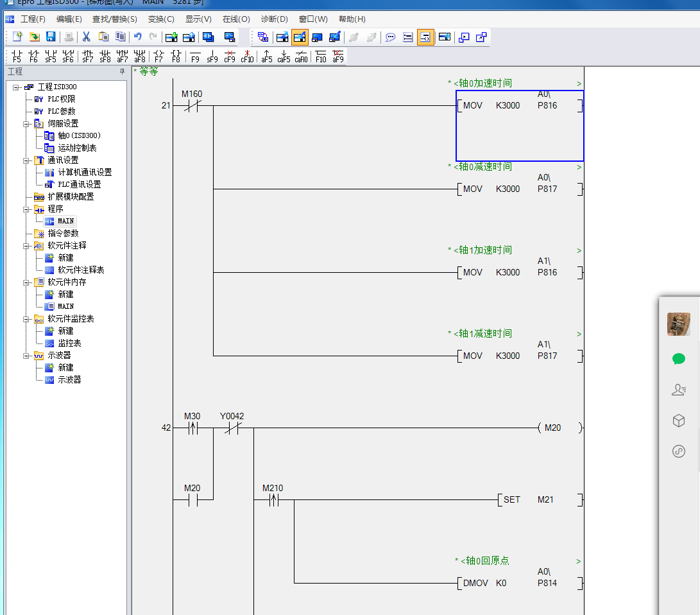Open the 诊断(D) menu

pyautogui.click(x=274, y=19)
